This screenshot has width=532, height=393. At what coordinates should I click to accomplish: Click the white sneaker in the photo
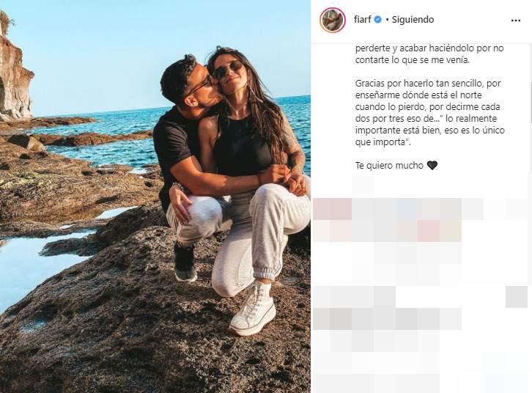[253, 309]
